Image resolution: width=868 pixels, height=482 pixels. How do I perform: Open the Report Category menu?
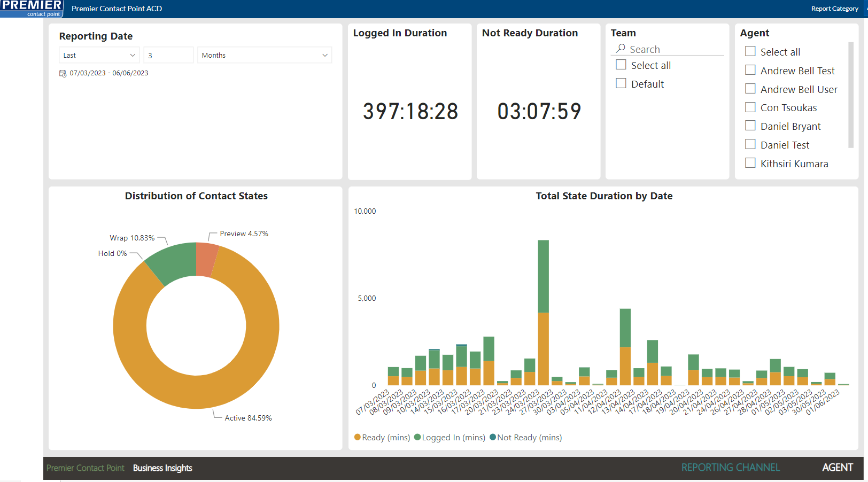coord(834,9)
